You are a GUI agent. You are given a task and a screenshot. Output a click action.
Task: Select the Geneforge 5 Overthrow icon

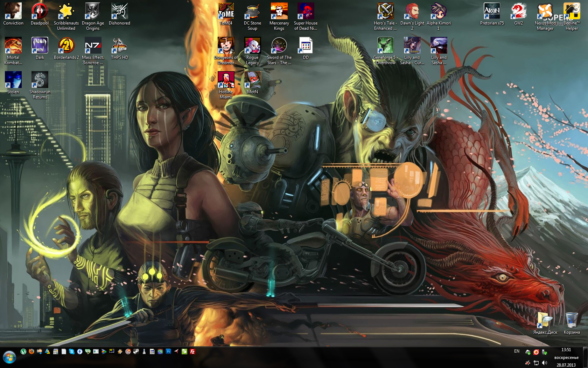tap(385, 51)
